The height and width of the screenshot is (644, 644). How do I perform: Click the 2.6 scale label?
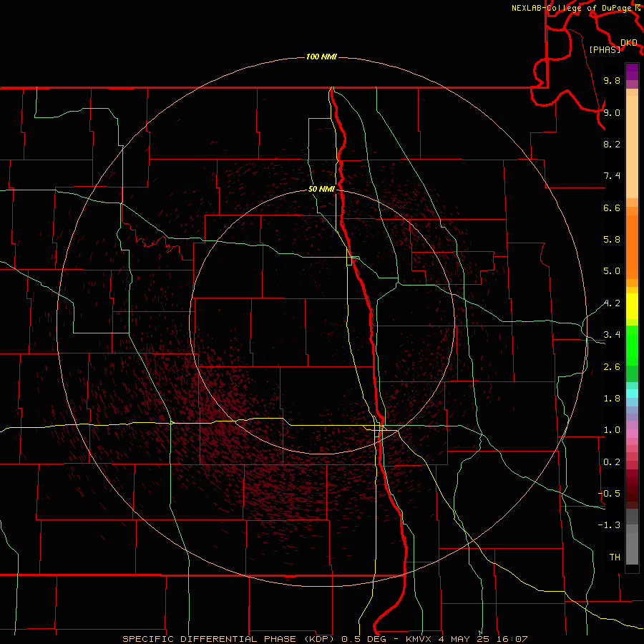[x=612, y=367]
